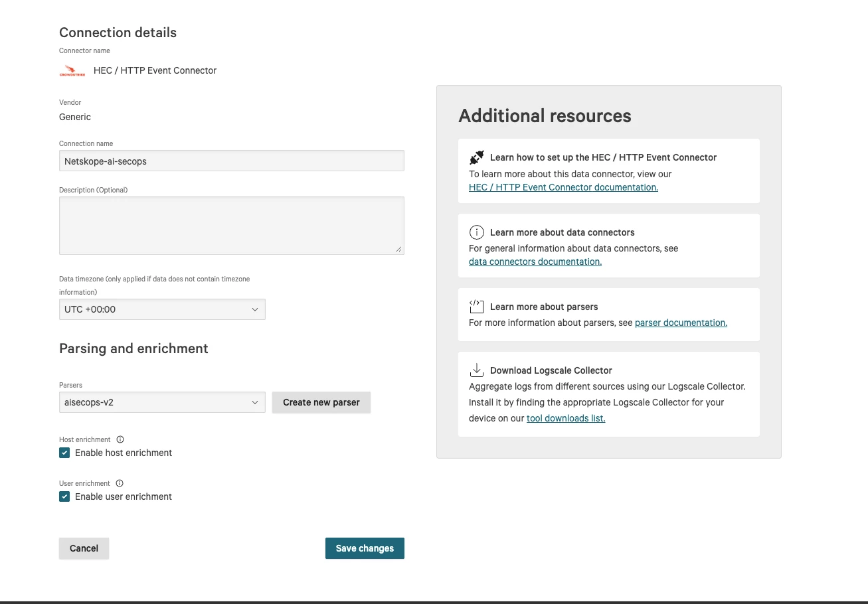Open data connectors documentation link
The width and height of the screenshot is (868, 604).
[x=535, y=262]
